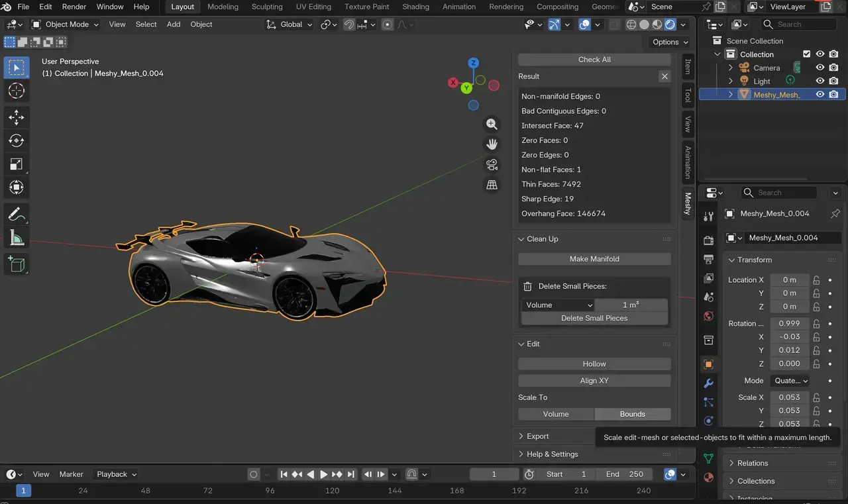Open the Object Data green triangle tab
This screenshot has width=848, height=504.
(x=708, y=458)
